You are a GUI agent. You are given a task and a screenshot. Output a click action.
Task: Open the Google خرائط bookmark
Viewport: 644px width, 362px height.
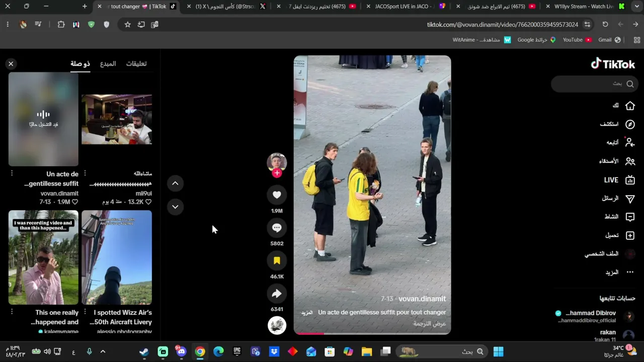[x=536, y=40]
